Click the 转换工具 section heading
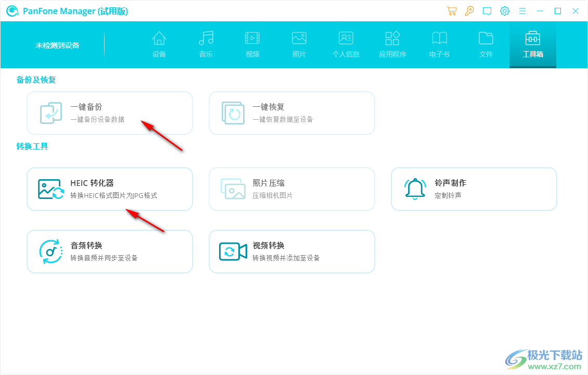Screen dimensions: 588x375 click(32, 146)
